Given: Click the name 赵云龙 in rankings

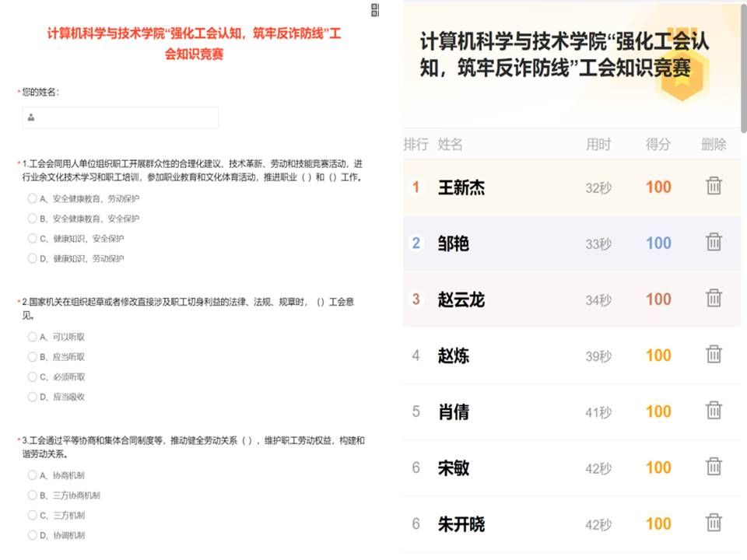Looking at the screenshot, I should tap(461, 299).
